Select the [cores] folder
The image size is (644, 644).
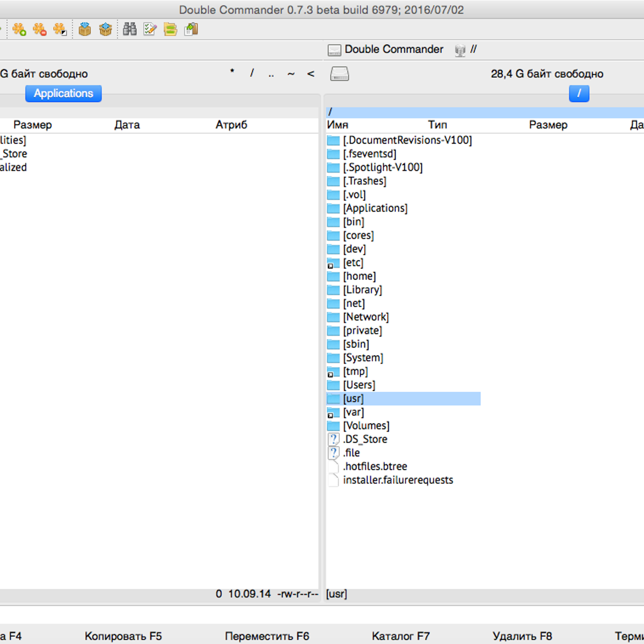358,235
